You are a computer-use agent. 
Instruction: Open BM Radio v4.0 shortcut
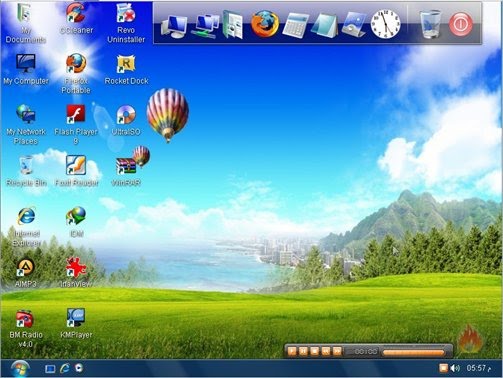(26, 328)
